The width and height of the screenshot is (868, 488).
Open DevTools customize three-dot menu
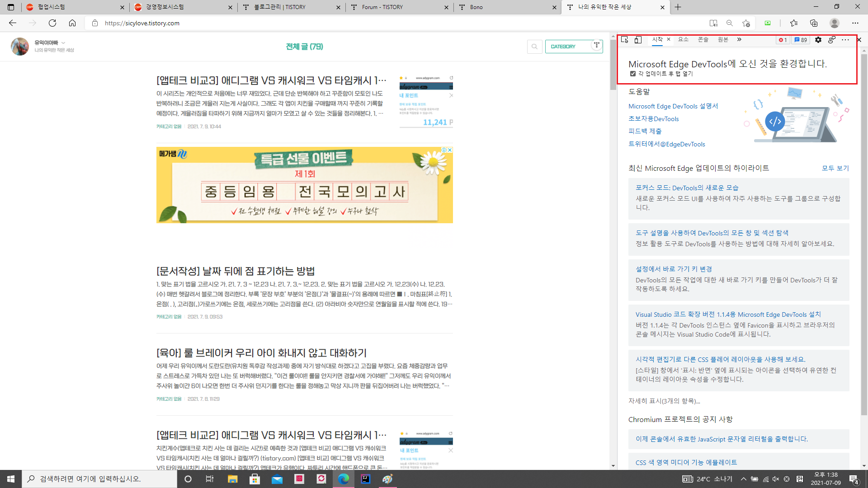tap(845, 40)
